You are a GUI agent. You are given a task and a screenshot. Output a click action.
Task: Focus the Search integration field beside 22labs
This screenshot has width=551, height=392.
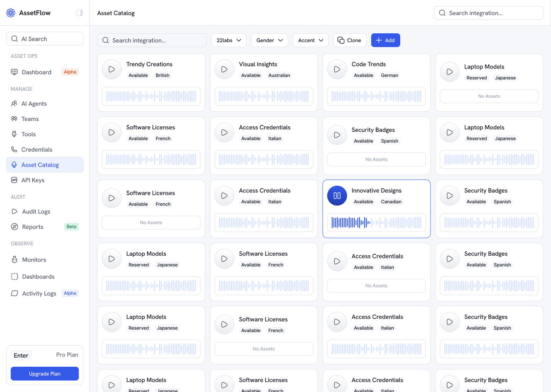152,40
